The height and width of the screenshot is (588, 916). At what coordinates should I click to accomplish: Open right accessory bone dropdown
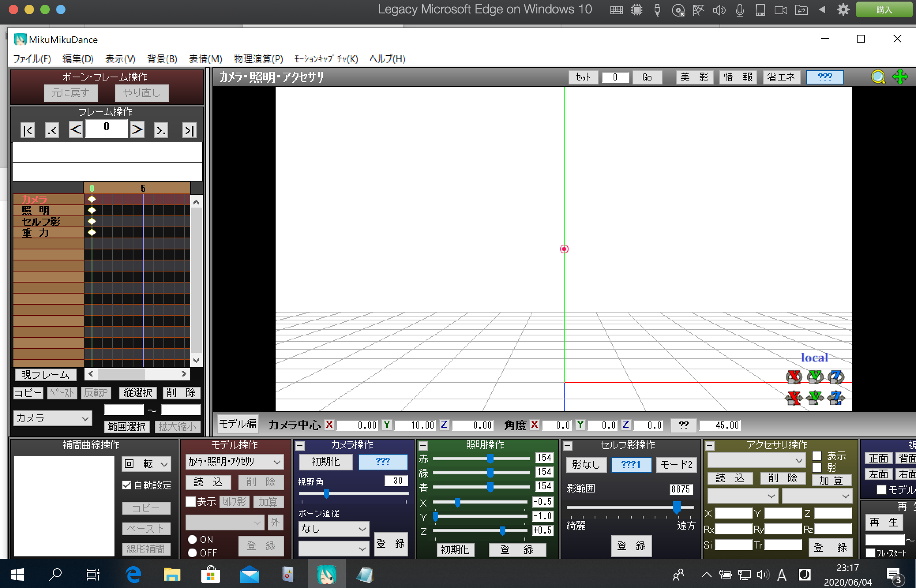(x=817, y=496)
